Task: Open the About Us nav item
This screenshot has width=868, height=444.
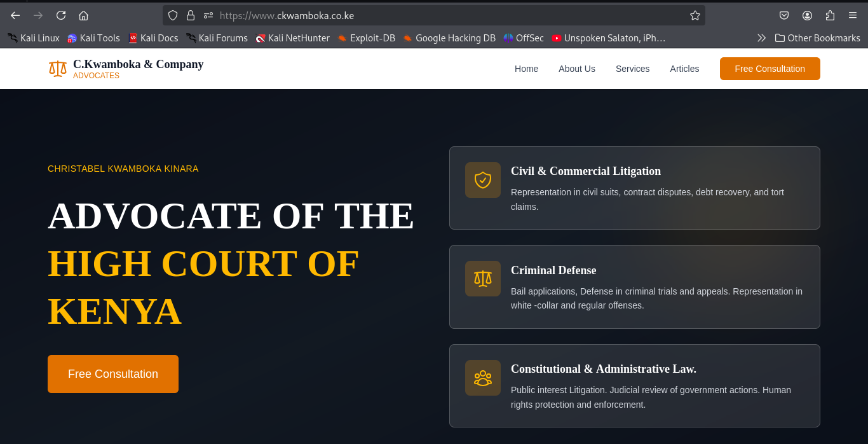Action: pyautogui.click(x=577, y=69)
